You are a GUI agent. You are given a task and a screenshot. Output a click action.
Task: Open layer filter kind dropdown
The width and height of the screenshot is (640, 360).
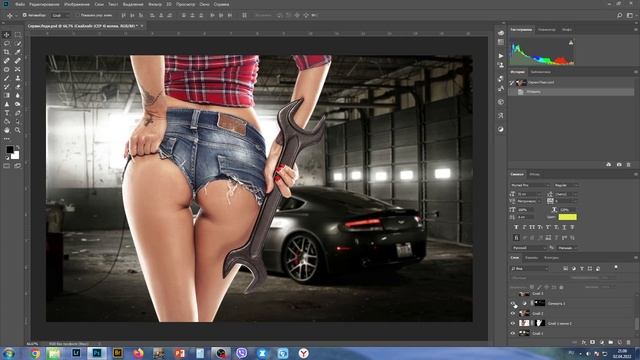point(529,269)
